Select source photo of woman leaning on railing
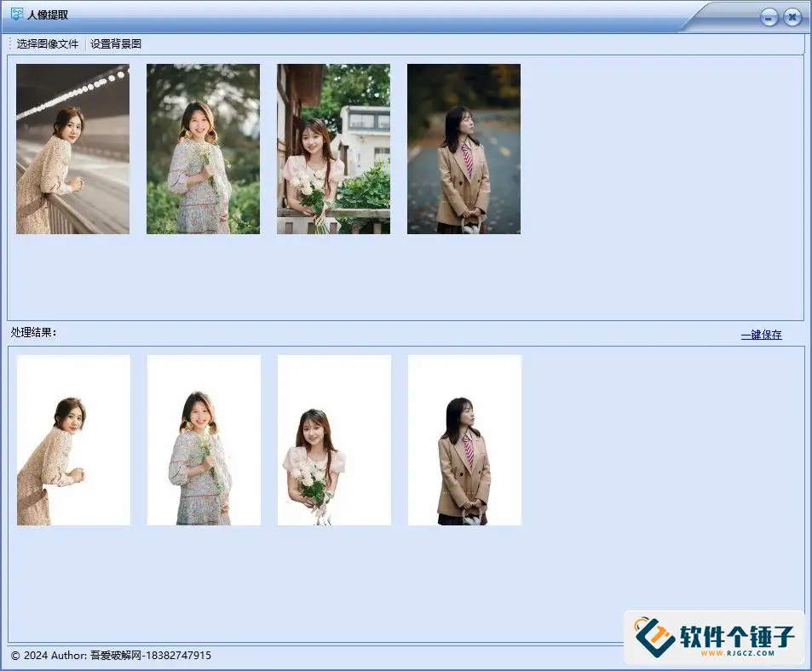 pyautogui.click(x=73, y=149)
